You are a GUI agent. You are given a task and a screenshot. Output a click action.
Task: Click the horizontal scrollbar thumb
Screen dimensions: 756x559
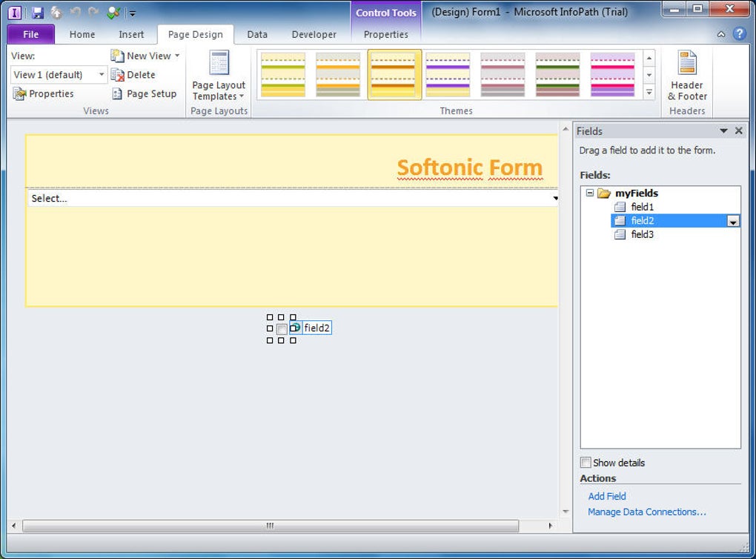(x=271, y=526)
